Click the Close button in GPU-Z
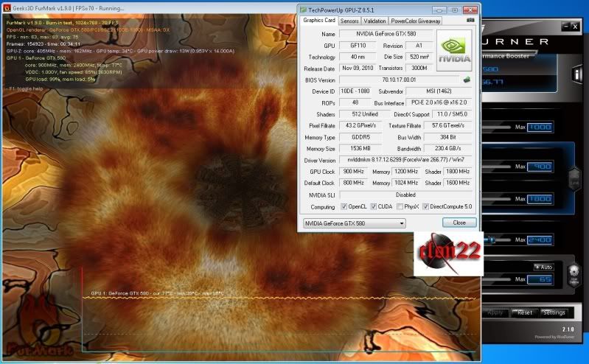Image resolution: width=589 pixels, height=364 pixels. pos(459,223)
